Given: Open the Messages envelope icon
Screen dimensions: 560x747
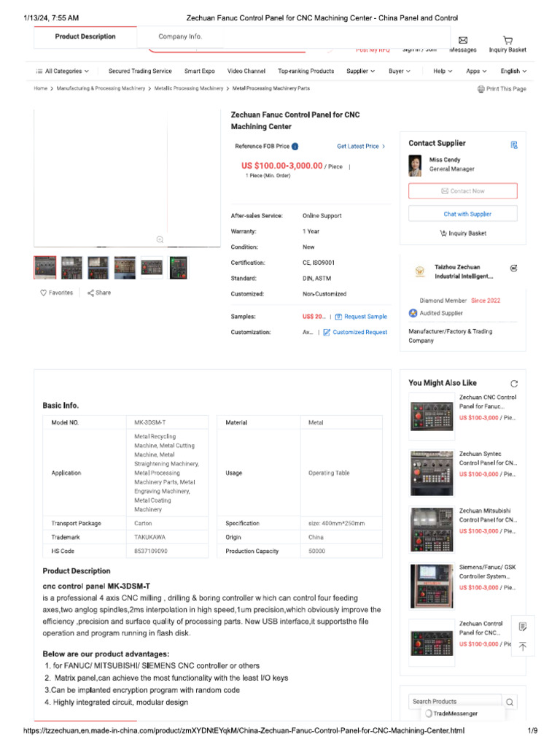Looking at the screenshot, I should point(462,41).
